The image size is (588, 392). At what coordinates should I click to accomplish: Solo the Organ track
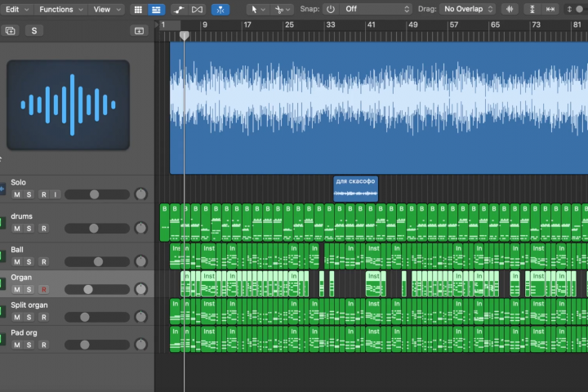pyautogui.click(x=29, y=290)
